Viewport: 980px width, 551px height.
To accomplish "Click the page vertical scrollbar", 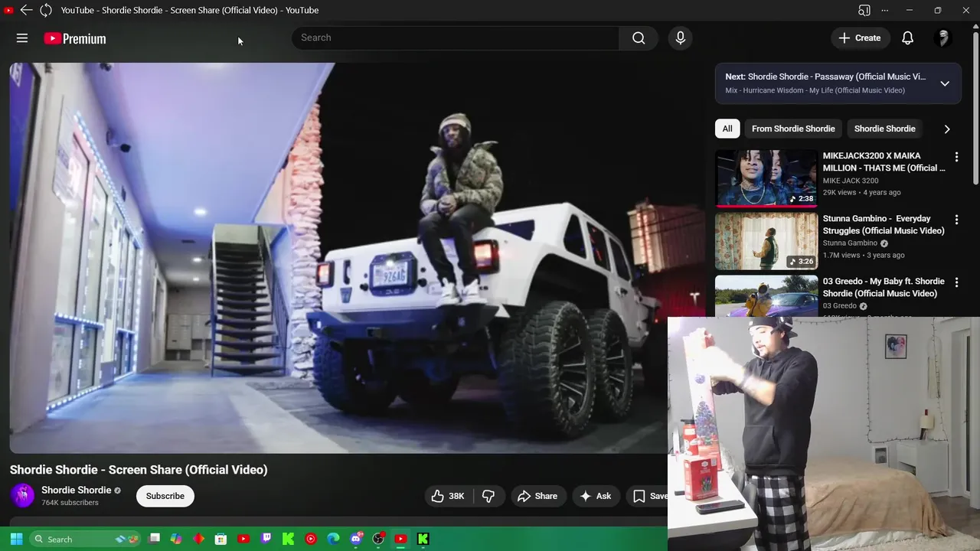I will tap(975, 107).
